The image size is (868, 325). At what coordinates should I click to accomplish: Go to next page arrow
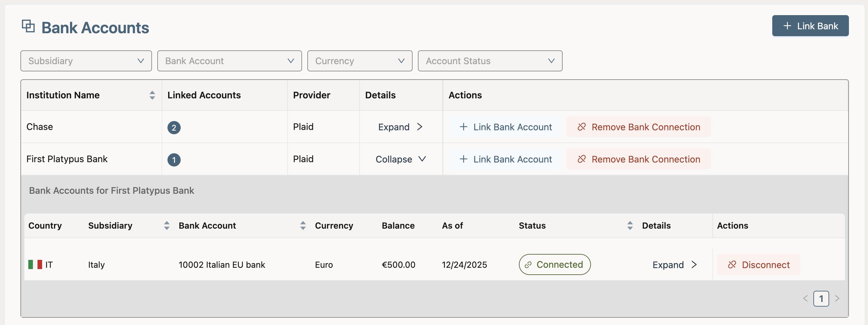pyautogui.click(x=837, y=299)
